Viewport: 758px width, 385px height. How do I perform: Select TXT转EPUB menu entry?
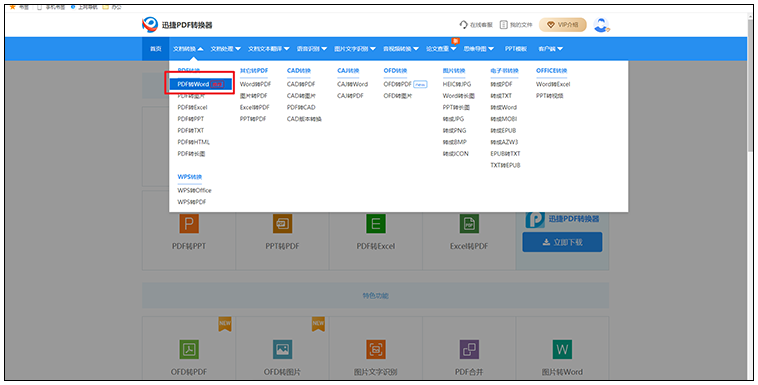click(505, 165)
